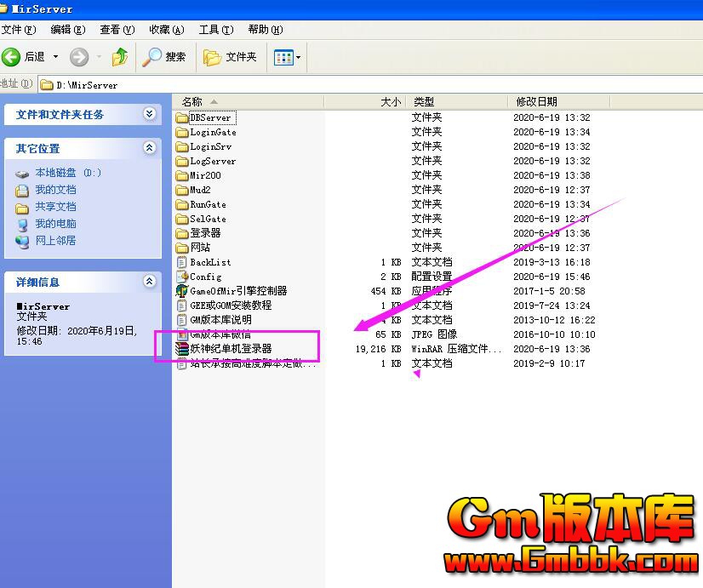Screen dimensions: 703x588
Task: Open the Views button dropdown arrow
Action: [x=298, y=58]
